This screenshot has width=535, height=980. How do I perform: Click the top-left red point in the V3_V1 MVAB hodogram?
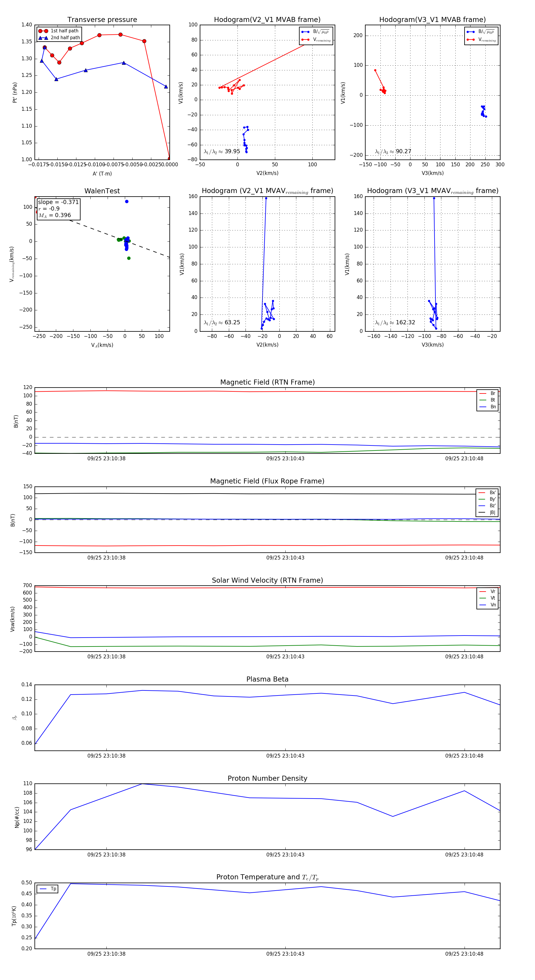[x=375, y=70]
